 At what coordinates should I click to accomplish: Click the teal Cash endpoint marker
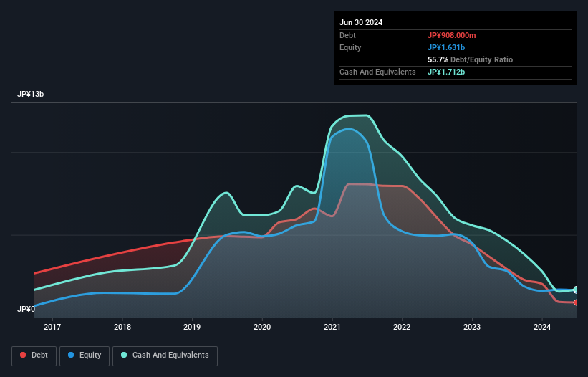(576, 290)
